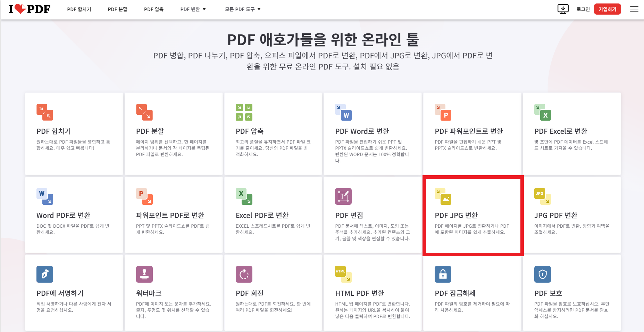Choose the JPG PDF 변환 title
Screen dimensions: 644x332
click(556, 216)
